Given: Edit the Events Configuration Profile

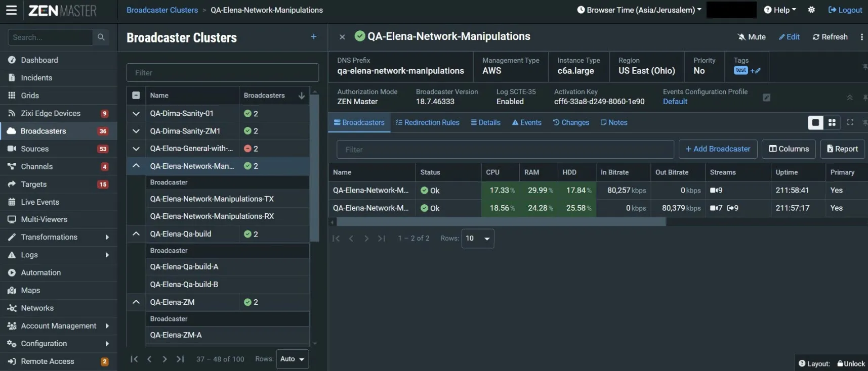Looking at the screenshot, I should point(767,98).
